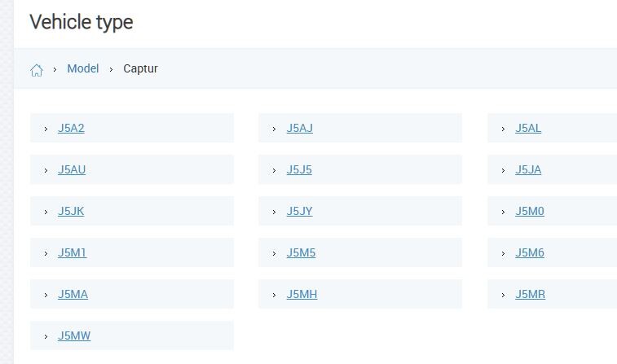Image resolution: width=617 pixels, height=364 pixels.
Task: Choose the J5AU vehicle type
Action: click(x=72, y=169)
